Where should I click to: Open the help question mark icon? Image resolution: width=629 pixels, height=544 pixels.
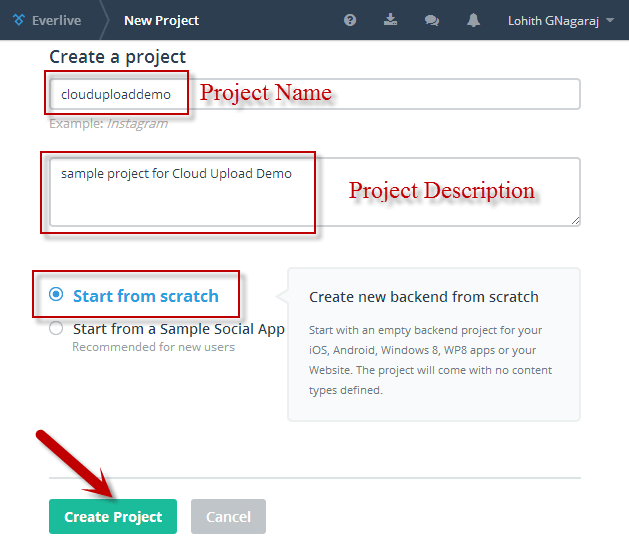click(x=350, y=20)
